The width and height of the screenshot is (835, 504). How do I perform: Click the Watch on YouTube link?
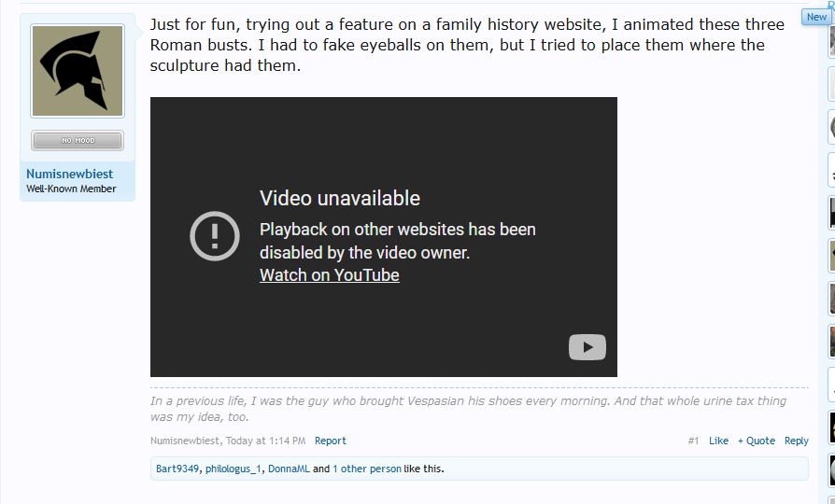point(329,275)
